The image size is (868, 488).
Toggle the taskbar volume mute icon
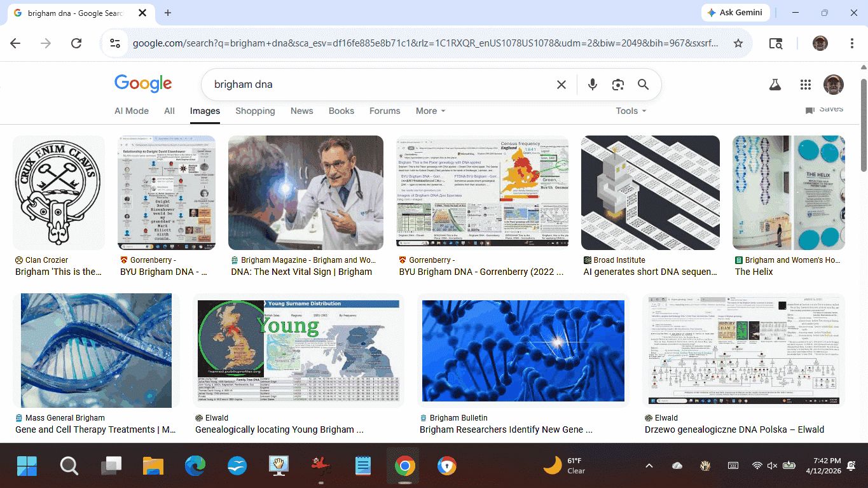[773, 466]
